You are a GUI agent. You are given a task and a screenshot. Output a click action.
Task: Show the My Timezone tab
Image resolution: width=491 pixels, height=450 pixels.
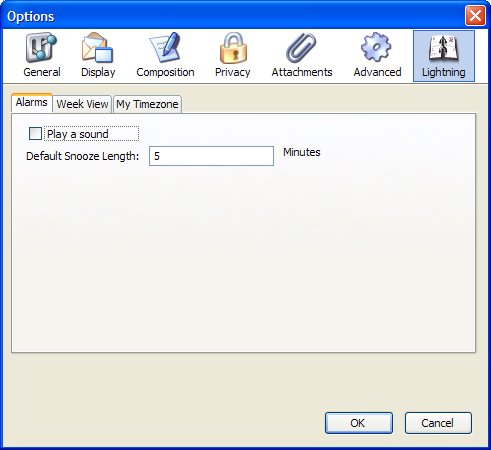(147, 104)
